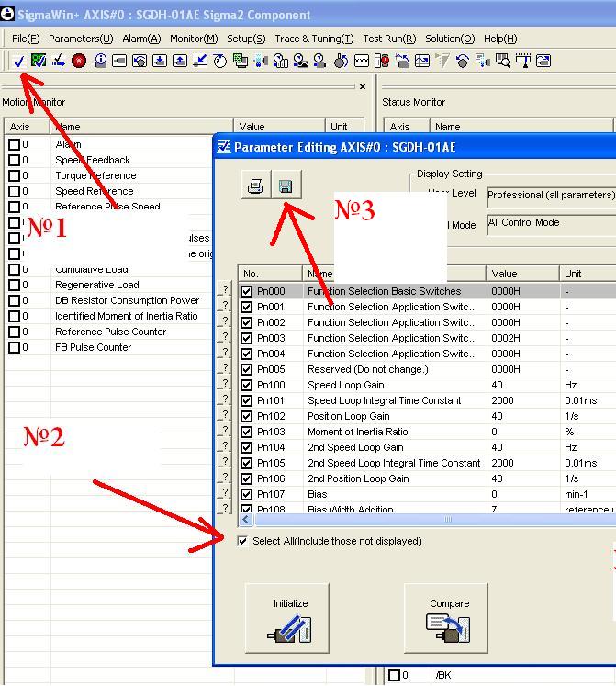Click the floppy disk save icon
Image resolution: width=616 pixels, height=686 pixels.
tap(286, 186)
